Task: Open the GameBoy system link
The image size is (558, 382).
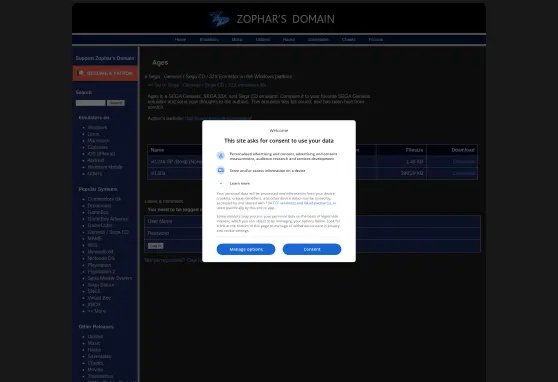Action: pos(98,212)
